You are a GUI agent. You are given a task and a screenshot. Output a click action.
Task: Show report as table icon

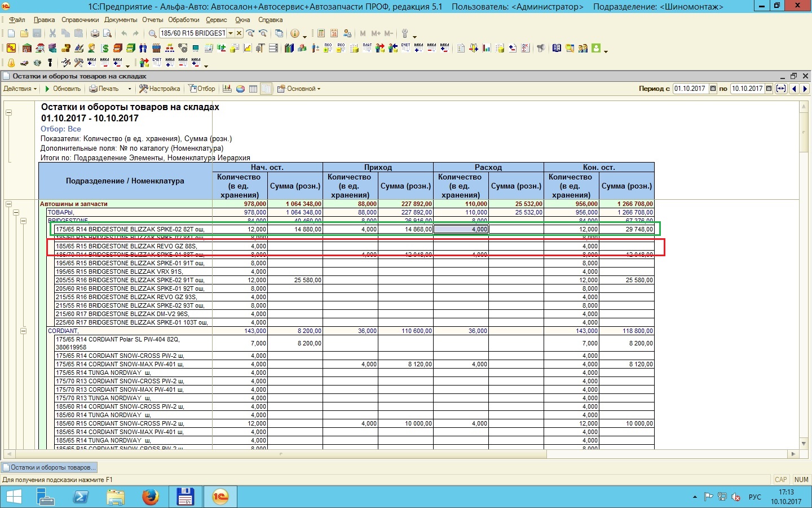point(253,89)
